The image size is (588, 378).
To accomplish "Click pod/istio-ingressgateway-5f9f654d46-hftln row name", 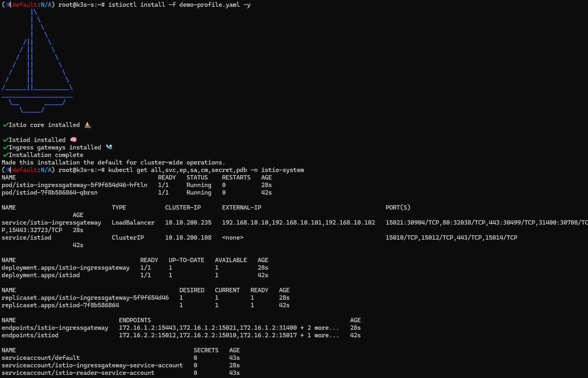I will (x=74, y=185).
